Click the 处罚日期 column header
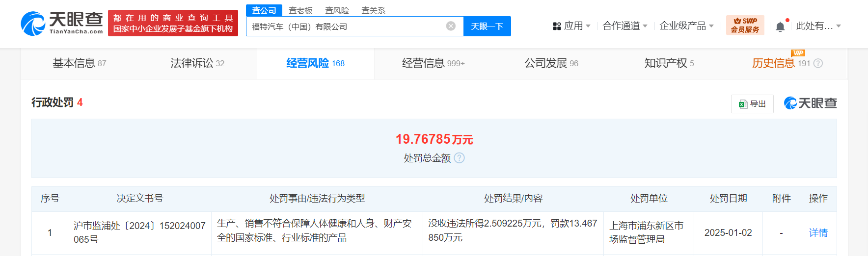This screenshot has height=256, width=868. click(x=728, y=198)
